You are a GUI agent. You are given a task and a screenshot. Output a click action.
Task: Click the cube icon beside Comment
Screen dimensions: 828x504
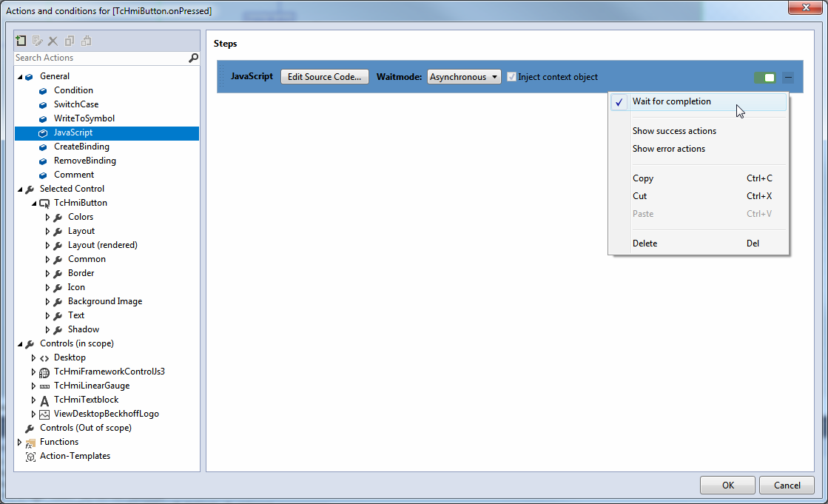click(44, 175)
